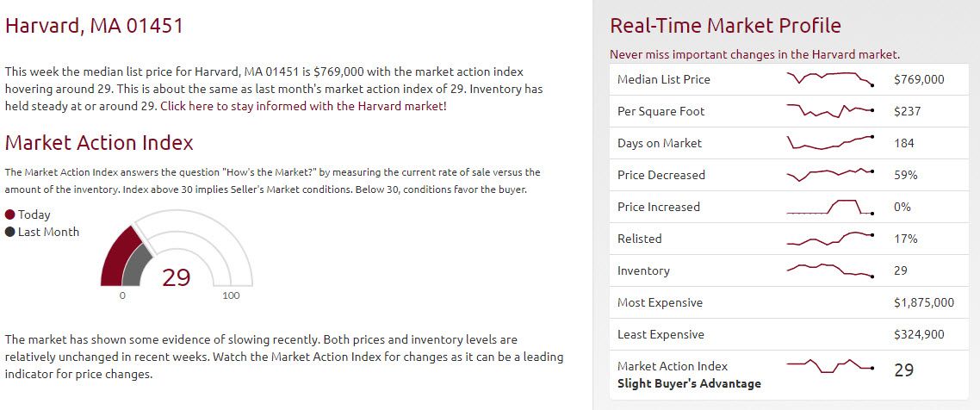Click the gauge center value 29
The width and height of the screenshot is (980, 410).
pyautogui.click(x=177, y=276)
